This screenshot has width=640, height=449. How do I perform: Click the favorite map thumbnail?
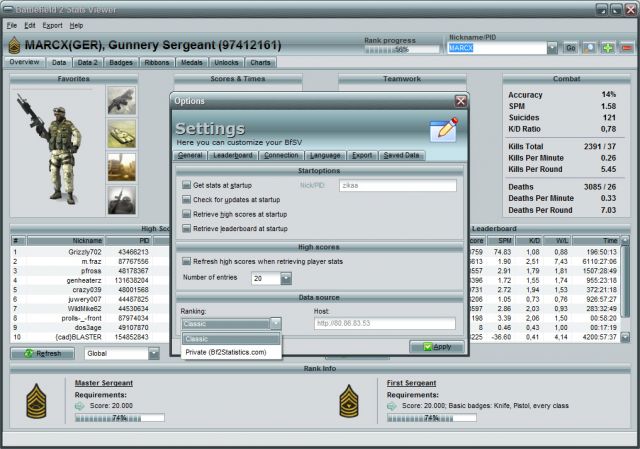point(121,166)
